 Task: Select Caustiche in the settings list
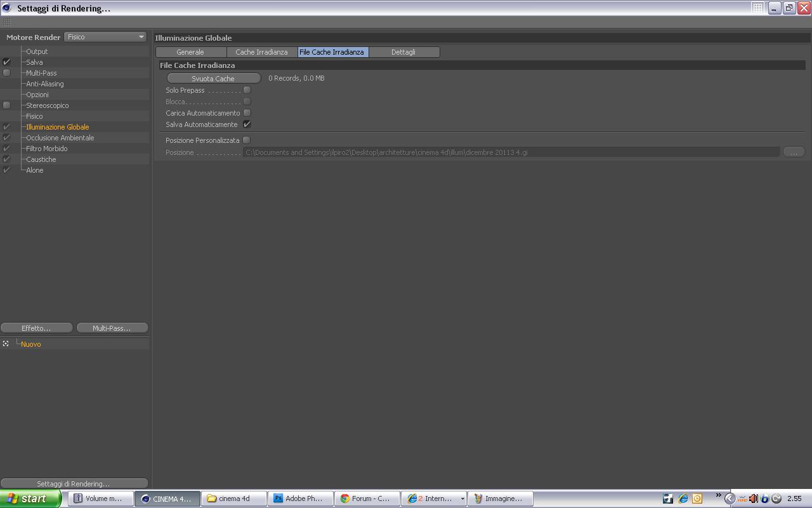(41, 159)
